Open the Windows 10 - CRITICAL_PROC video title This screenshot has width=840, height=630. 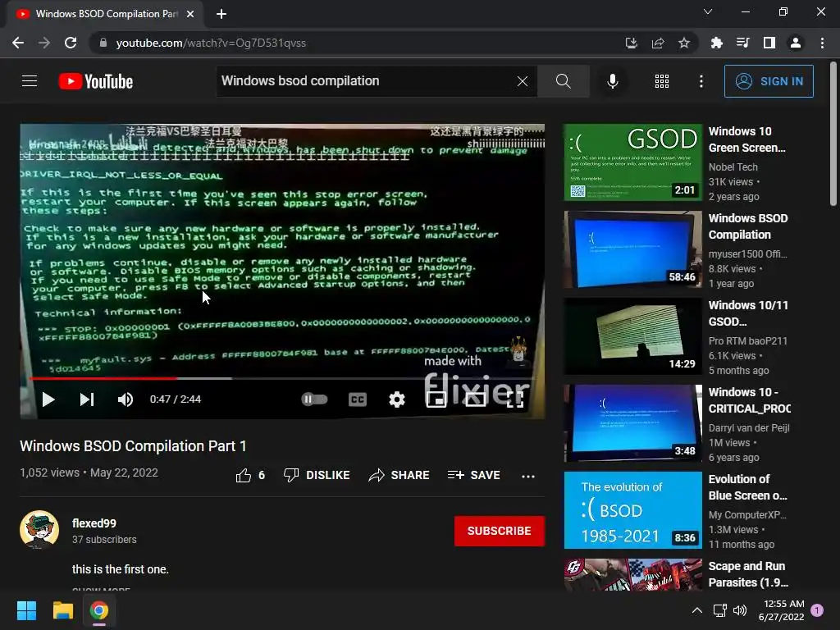coord(750,400)
